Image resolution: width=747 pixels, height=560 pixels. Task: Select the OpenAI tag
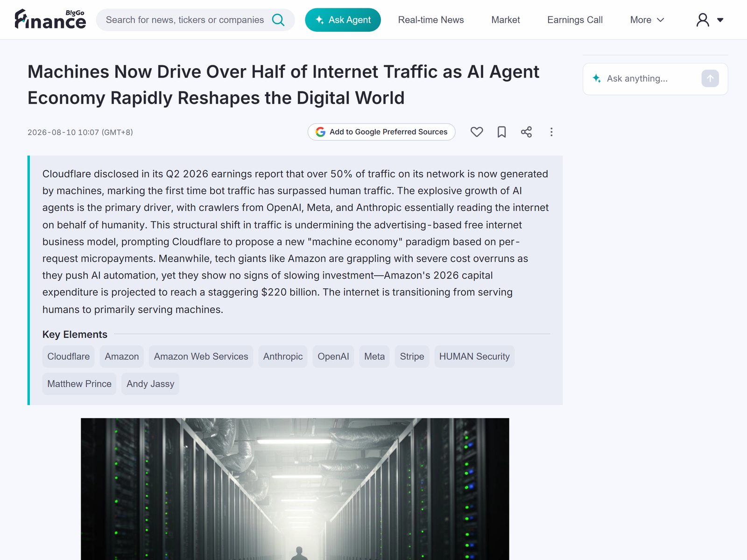[333, 357]
